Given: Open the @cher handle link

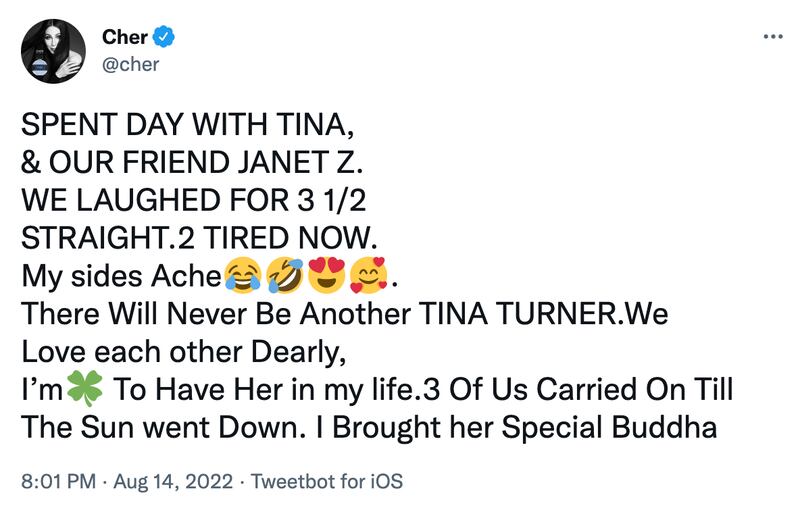Looking at the screenshot, I should [x=131, y=64].
